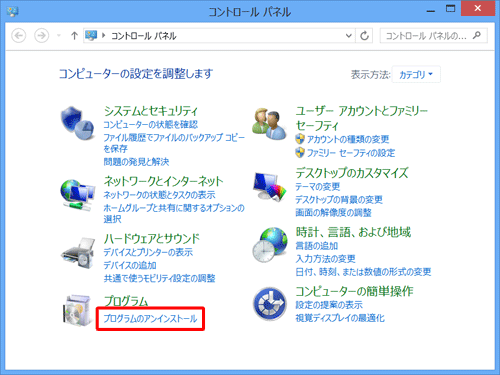Click 視覚ディスプレイの最適化 link
500x375 pixels.
pyautogui.click(x=340, y=318)
